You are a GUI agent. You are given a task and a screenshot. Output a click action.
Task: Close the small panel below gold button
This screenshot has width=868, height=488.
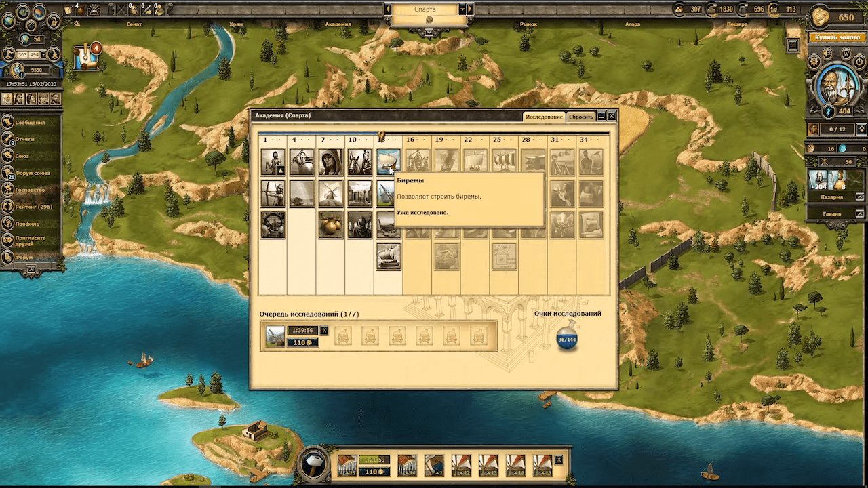[x=793, y=45]
